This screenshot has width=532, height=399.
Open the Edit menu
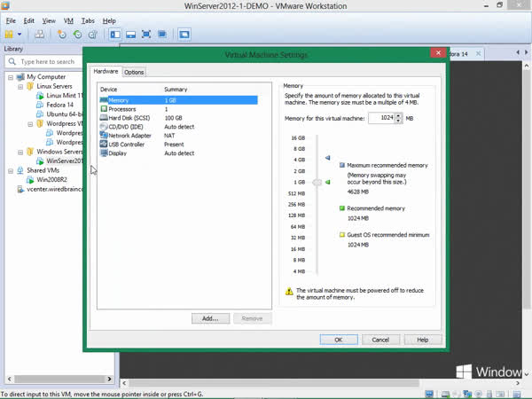point(29,20)
